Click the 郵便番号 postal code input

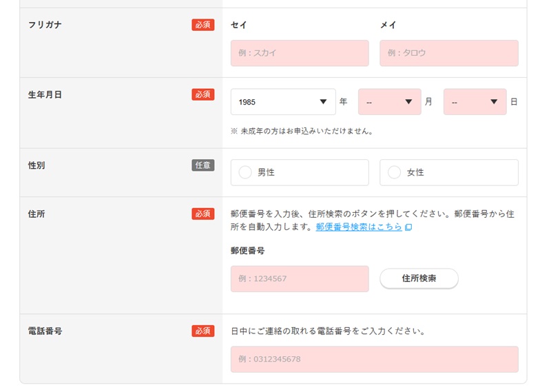(300, 279)
